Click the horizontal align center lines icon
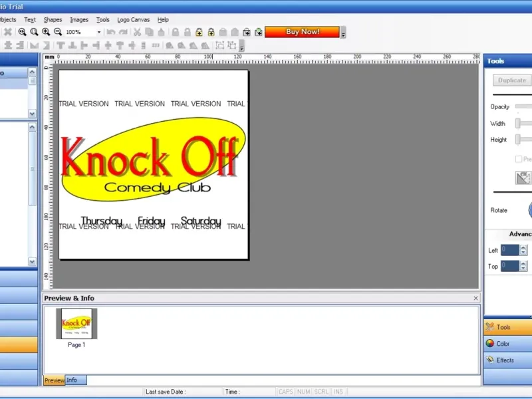 [8, 45]
